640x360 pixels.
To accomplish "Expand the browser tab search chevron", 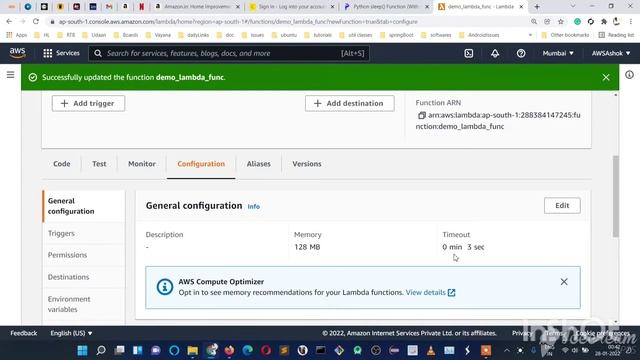I will [x=573, y=7].
